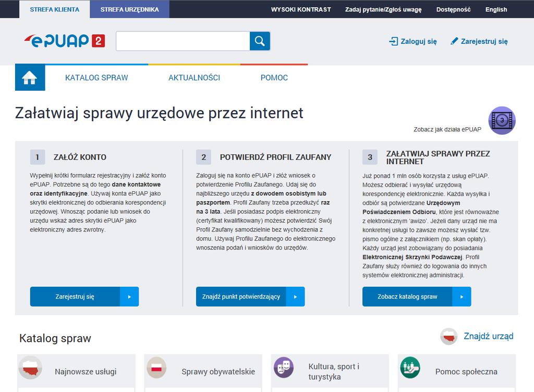Click the Zaloguj się link
534x392 pixels.
coord(419,42)
